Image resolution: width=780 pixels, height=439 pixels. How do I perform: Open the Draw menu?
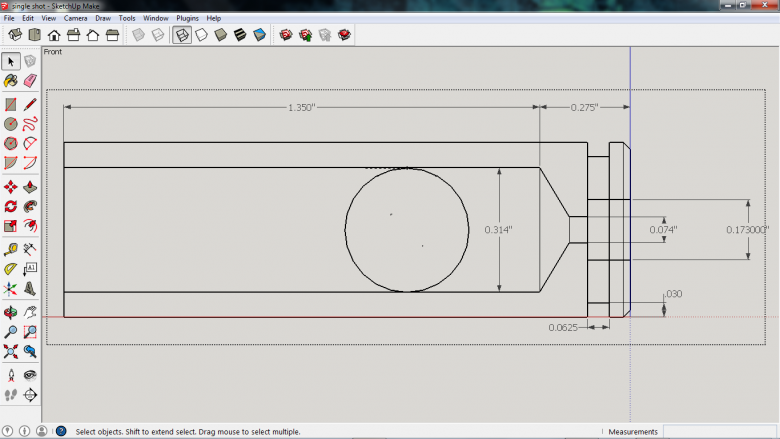click(x=103, y=18)
